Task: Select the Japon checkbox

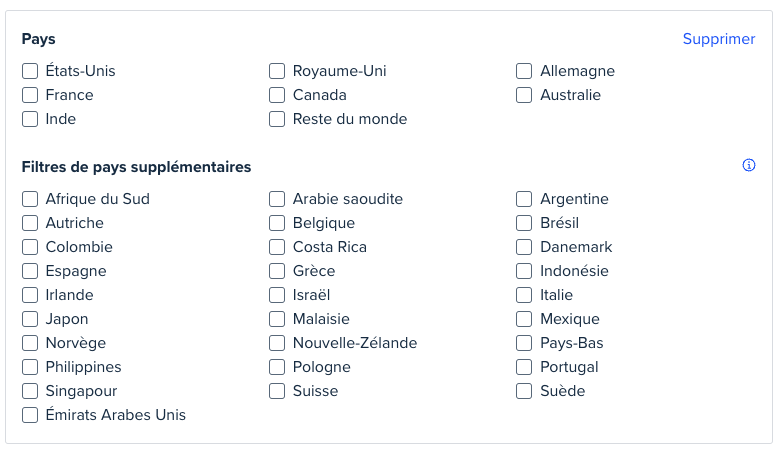Action: [30, 319]
